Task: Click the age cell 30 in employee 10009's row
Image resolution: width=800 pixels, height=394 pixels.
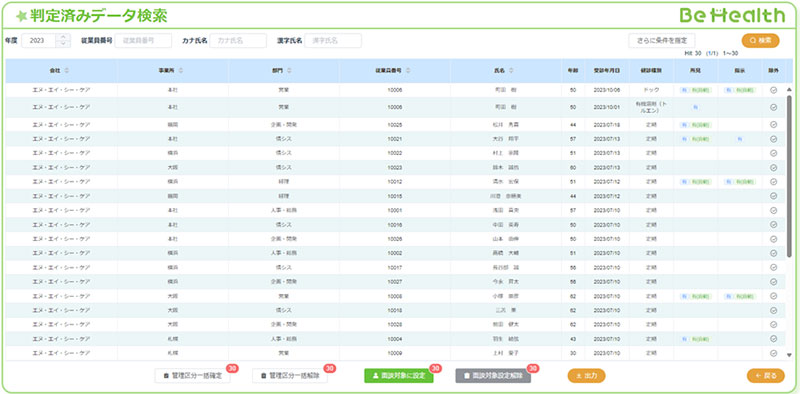Action: pos(572,353)
